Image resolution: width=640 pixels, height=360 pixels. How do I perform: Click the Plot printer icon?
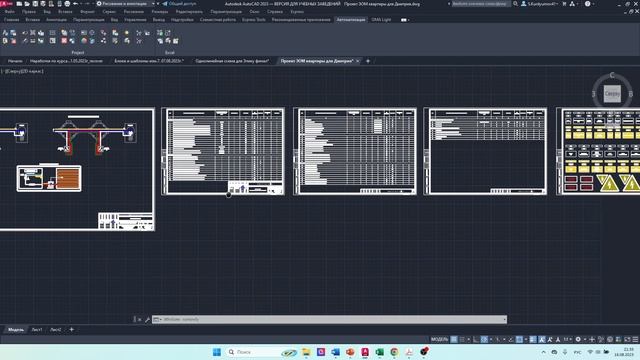tap(67, 4)
